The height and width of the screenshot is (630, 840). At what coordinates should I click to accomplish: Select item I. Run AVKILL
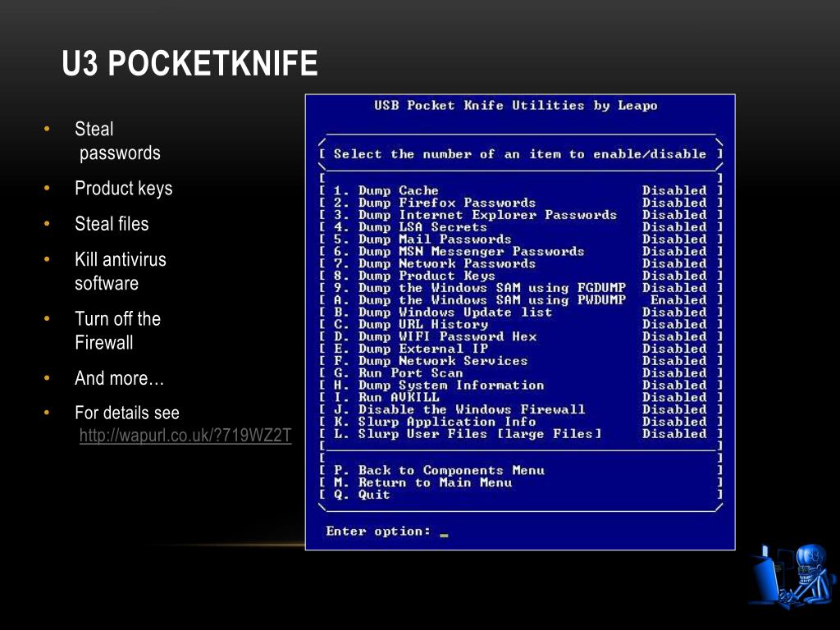click(x=386, y=398)
